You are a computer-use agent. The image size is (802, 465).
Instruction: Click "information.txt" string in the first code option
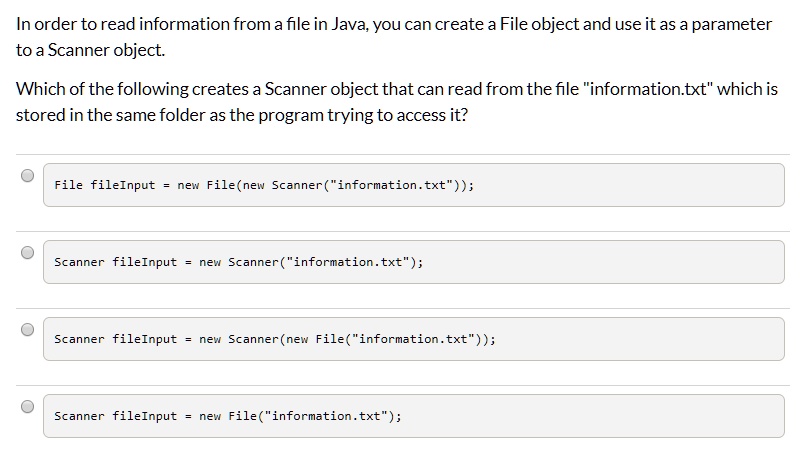pos(394,186)
